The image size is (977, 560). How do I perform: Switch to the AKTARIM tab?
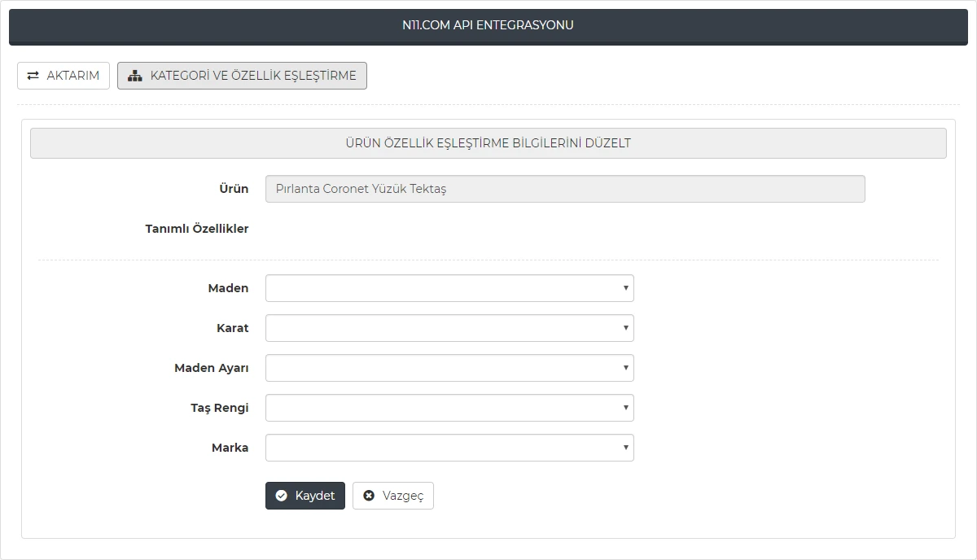tap(64, 76)
